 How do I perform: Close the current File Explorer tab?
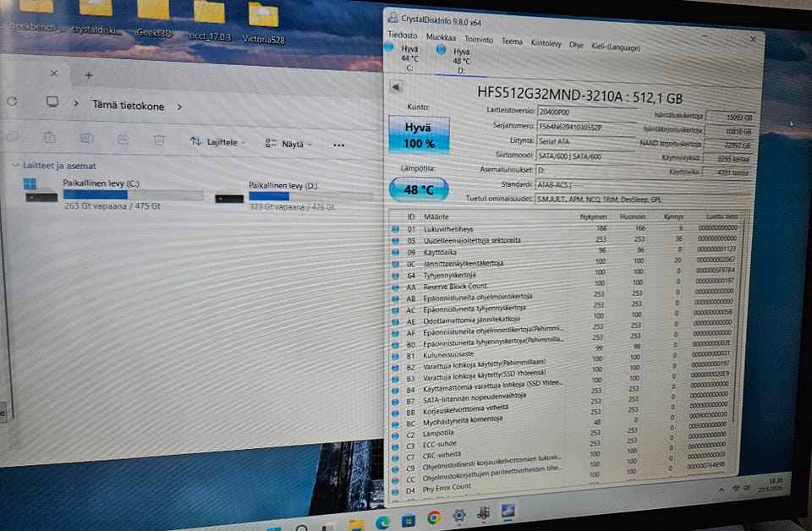tap(54, 74)
